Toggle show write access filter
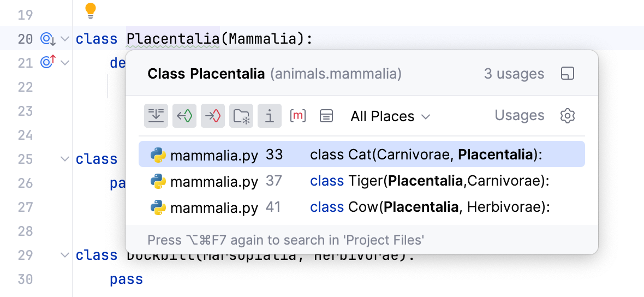The image size is (644, 297). [213, 116]
